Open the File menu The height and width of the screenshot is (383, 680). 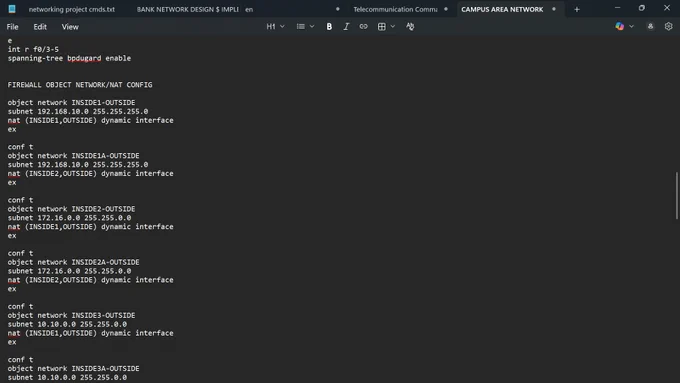coord(12,27)
